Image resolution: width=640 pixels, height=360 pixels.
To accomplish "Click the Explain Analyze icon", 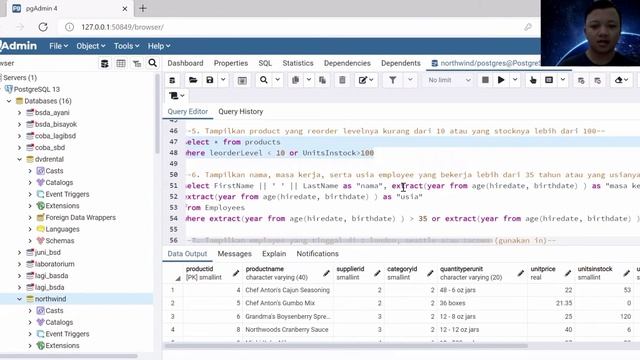I will [549, 80].
